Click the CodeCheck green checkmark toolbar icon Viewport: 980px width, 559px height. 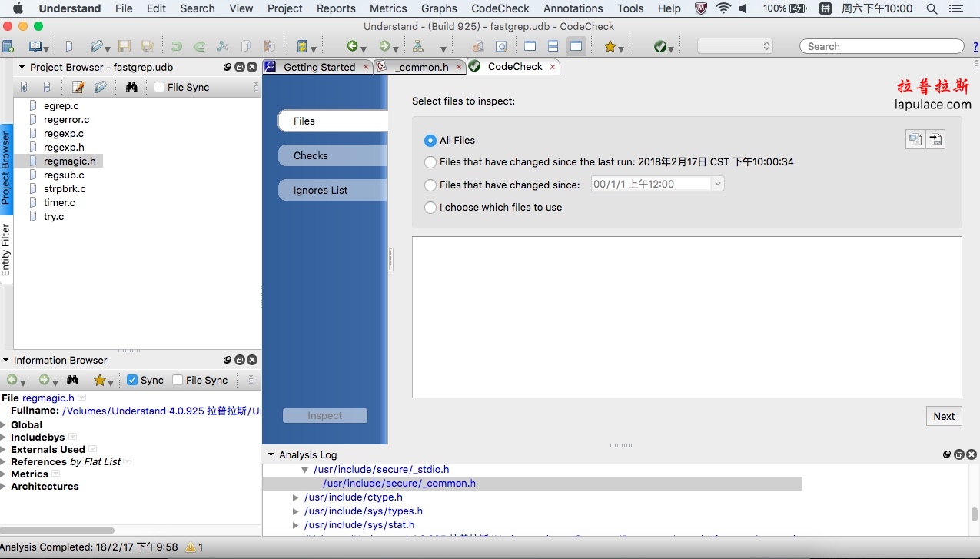660,46
